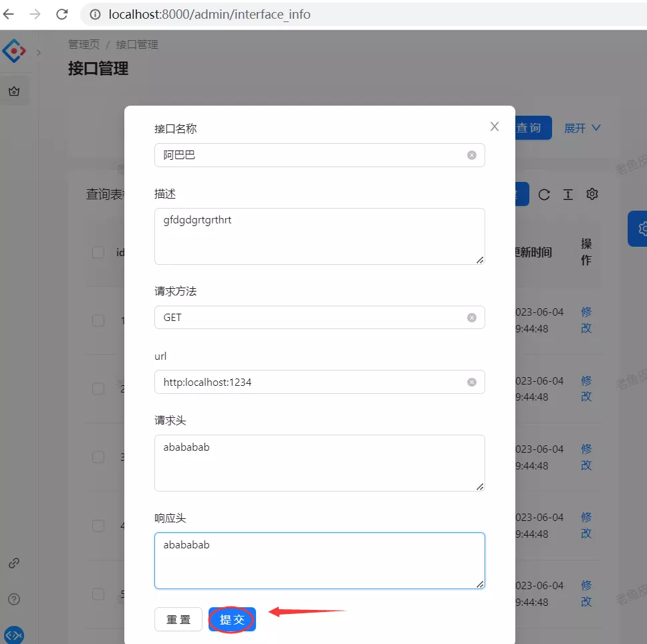Edit the 请求方法 field containing GET

319,318
